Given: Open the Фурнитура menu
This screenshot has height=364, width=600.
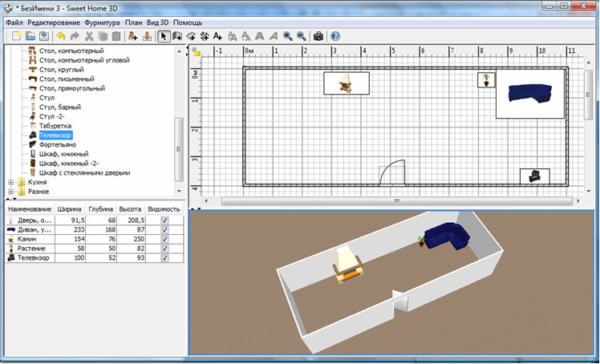Looking at the screenshot, I should (x=100, y=23).
